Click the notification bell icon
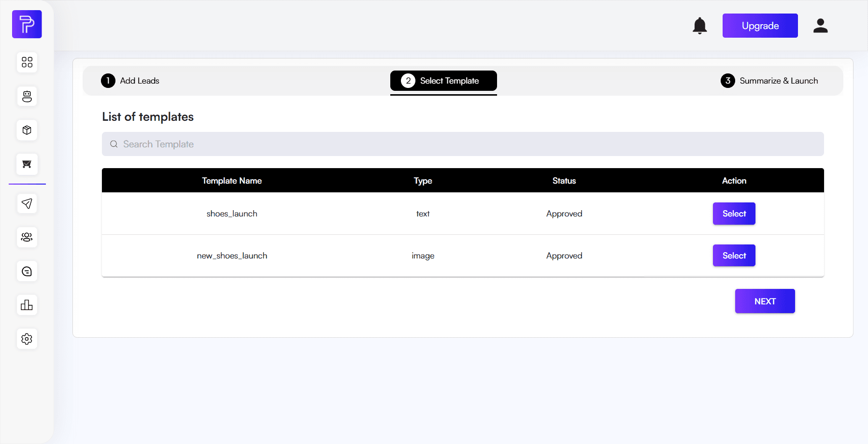Screen dimensions: 868x444 [x=699, y=26]
